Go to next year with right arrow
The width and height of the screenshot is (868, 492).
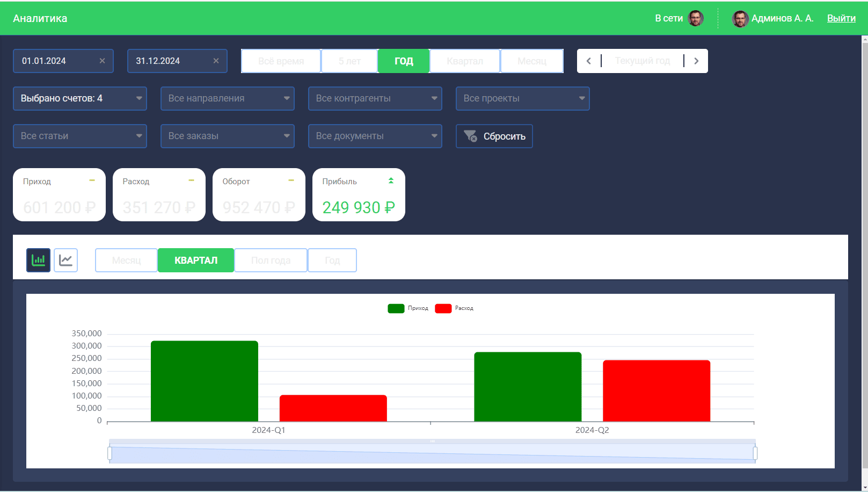tap(696, 61)
